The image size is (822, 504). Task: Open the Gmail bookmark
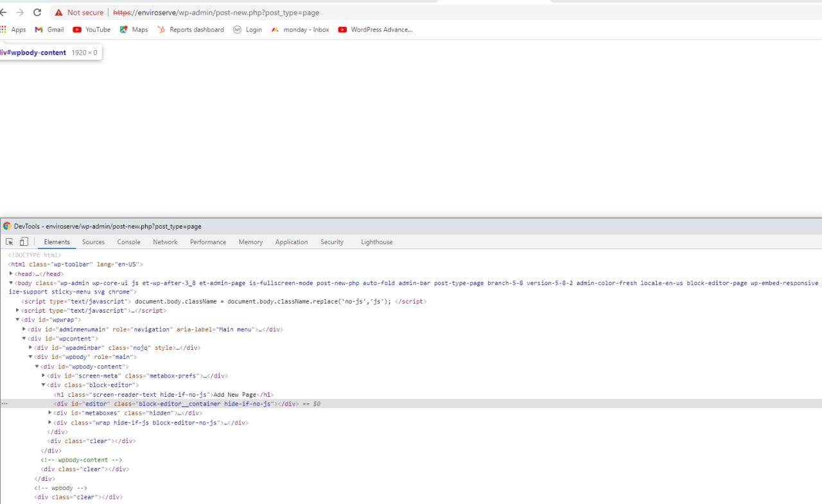49,30
